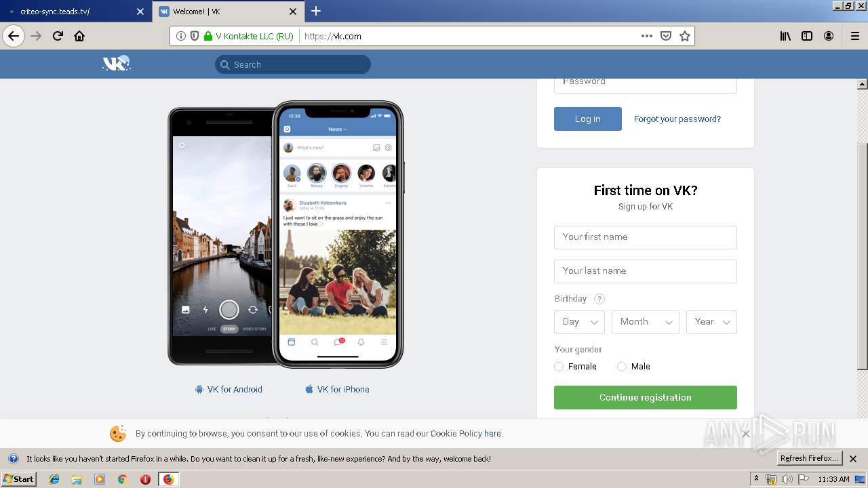
Task: Click the volume icon in system tray
Action: (787, 479)
